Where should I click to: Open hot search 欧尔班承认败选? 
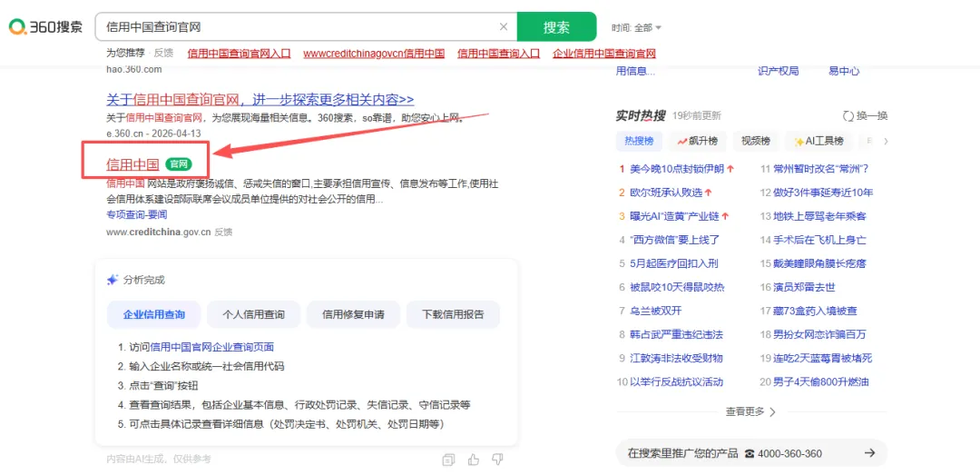667,193
